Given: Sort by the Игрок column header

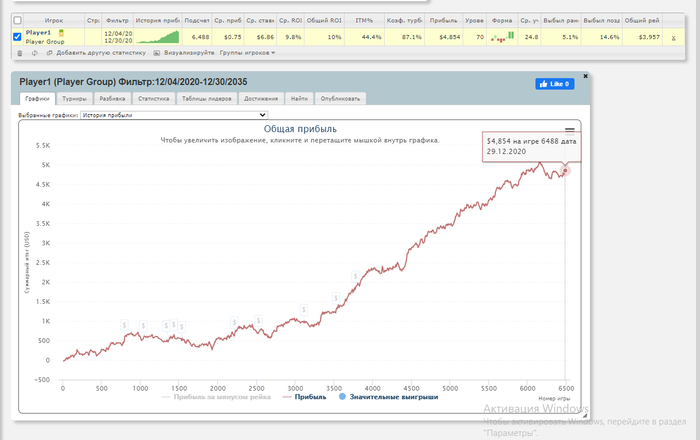Looking at the screenshot, I should coord(54,21).
